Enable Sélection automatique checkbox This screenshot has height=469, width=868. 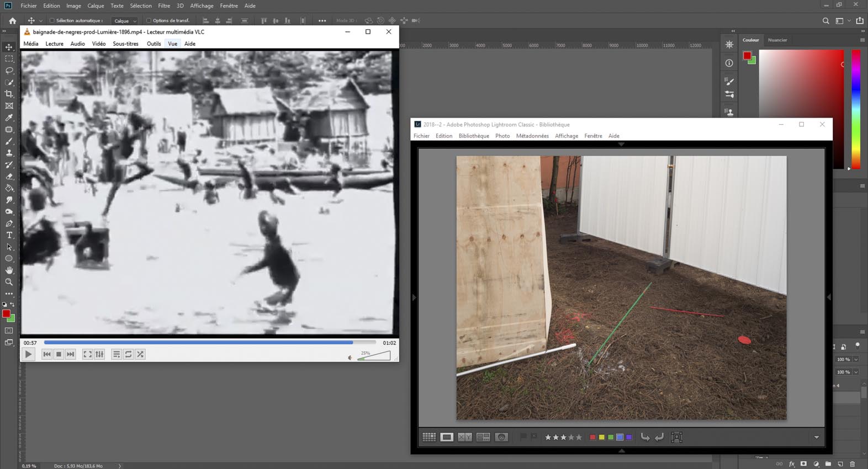[x=52, y=20]
